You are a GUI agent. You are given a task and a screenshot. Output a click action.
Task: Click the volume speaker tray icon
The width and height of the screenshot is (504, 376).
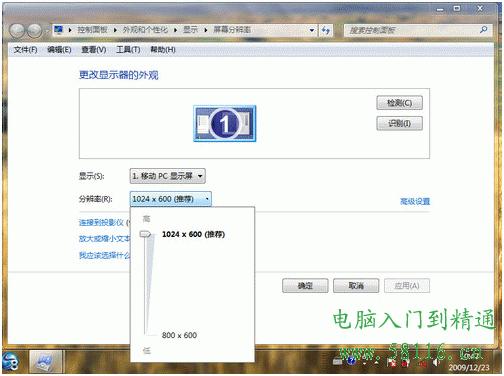tap(436, 362)
